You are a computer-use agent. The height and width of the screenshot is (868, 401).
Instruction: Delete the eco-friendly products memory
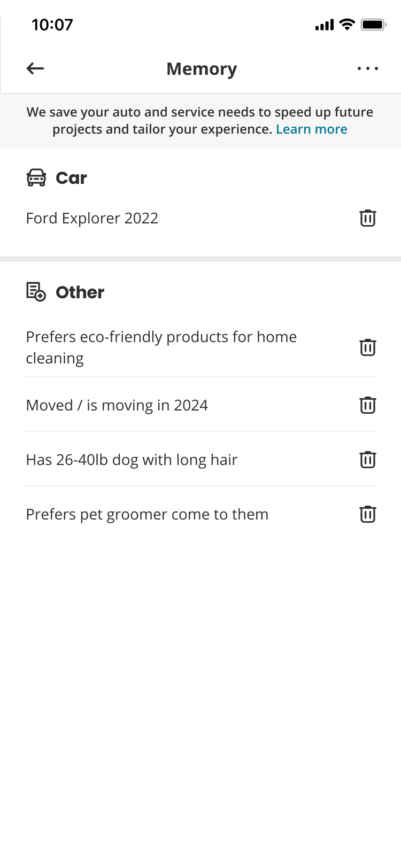[x=368, y=347]
